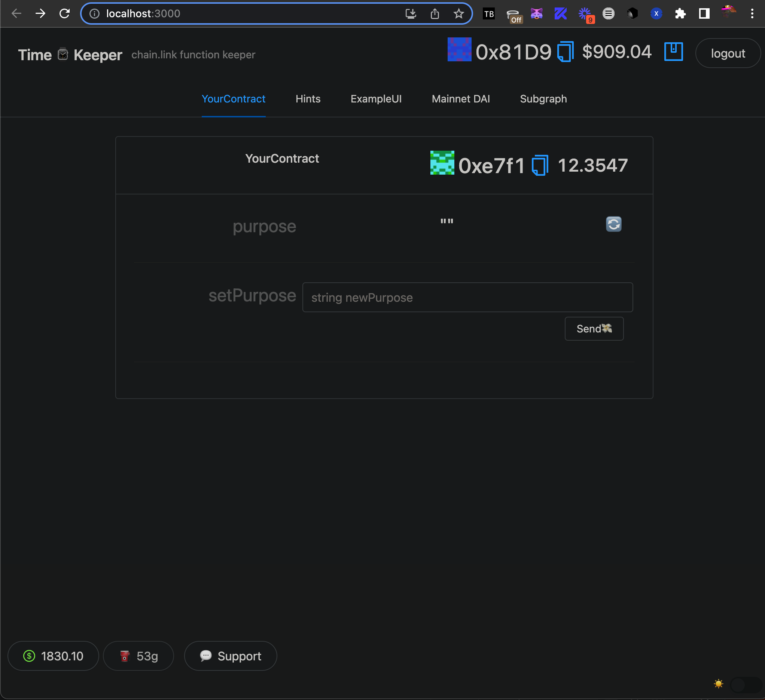Viewport: 765px width, 700px height.
Task: Toggle the browser side panel
Action: click(x=704, y=14)
